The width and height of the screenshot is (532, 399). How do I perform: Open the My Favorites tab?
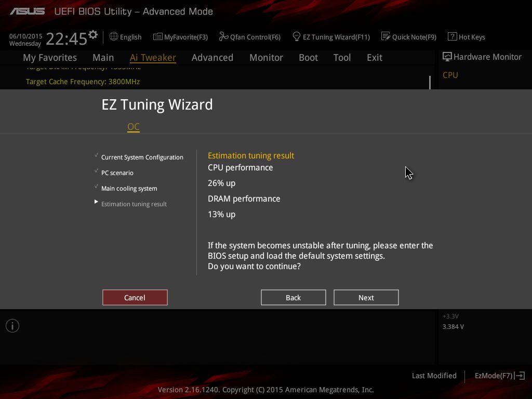coord(50,58)
